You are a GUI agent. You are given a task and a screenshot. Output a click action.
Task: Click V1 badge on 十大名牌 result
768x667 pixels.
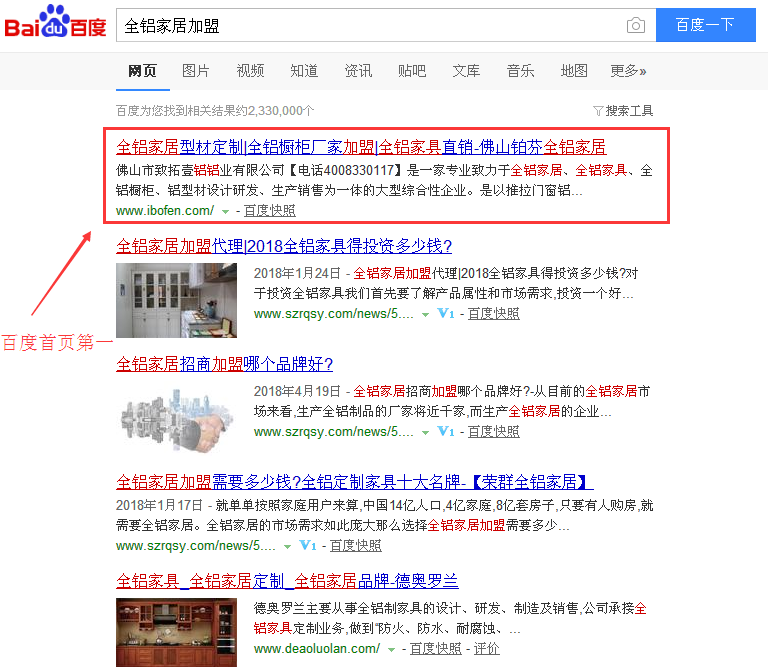(x=308, y=545)
